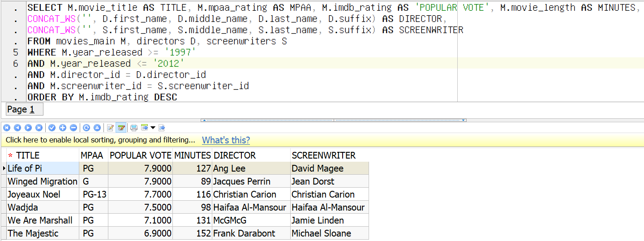The height and width of the screenshot is (241, 644).
Task: Select The Majestic title cell
Action: [43, 233]
